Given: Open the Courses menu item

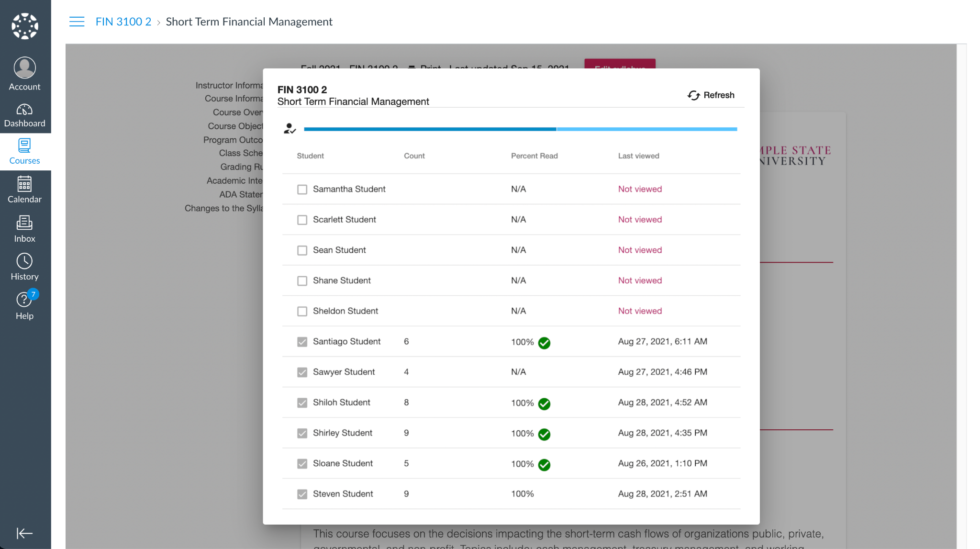Looking at the screenshot, I should [x=25, y=151].
